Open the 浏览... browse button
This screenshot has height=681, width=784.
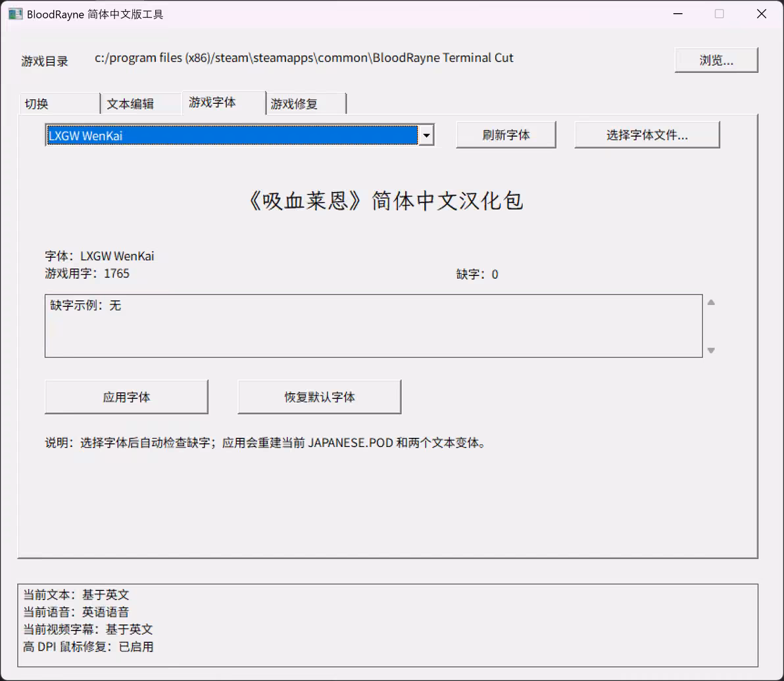pyautogui.click(x=716, y=60)
